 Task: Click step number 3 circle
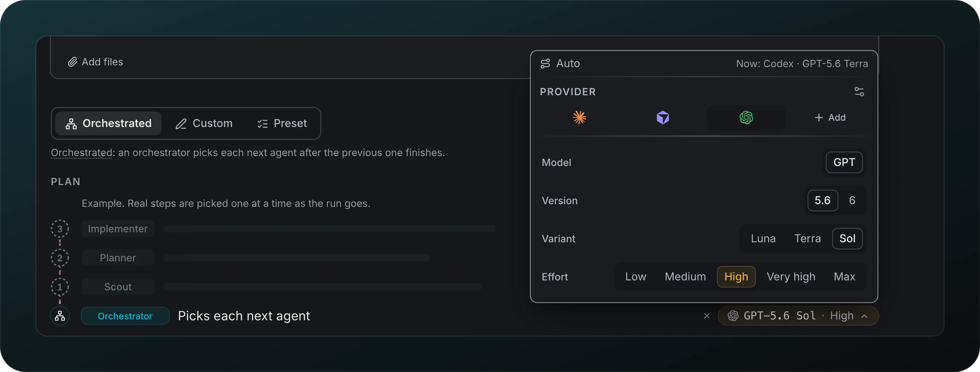(60, 229)
